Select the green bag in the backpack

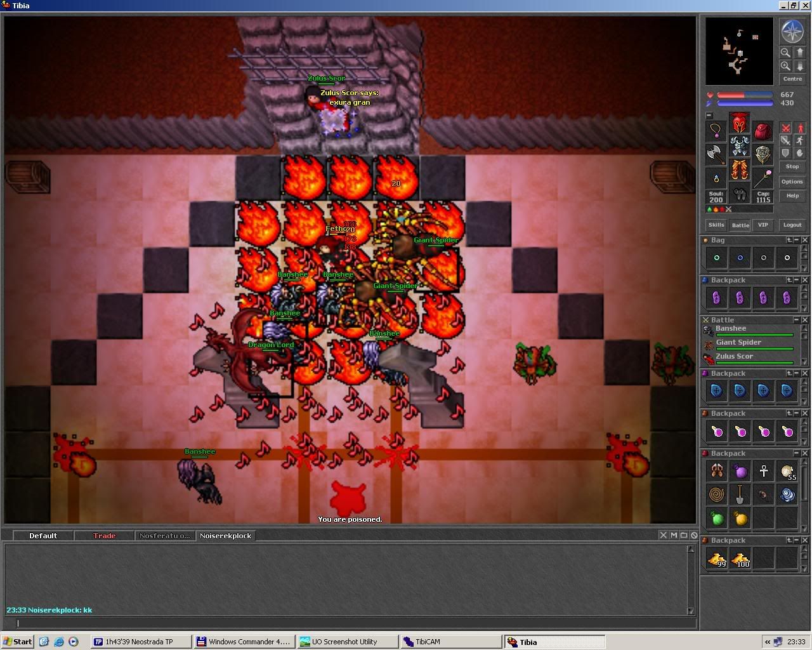pos(717,518)
